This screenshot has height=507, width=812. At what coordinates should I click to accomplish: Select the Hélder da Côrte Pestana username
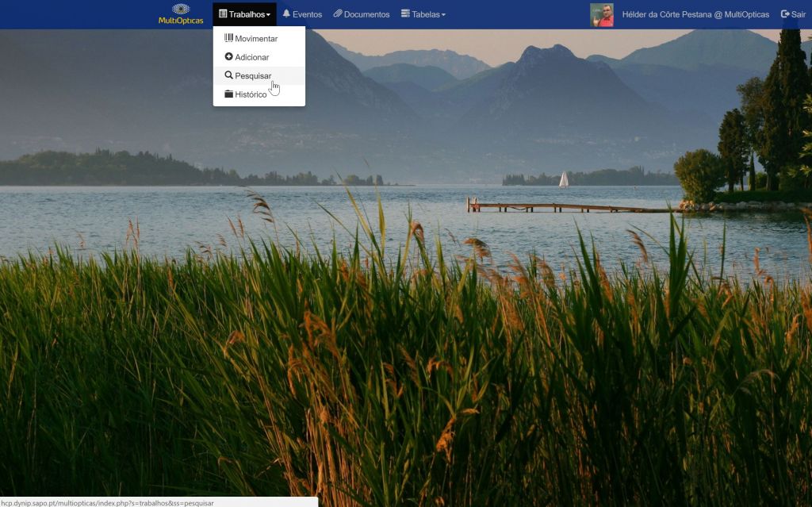[695, 14]
